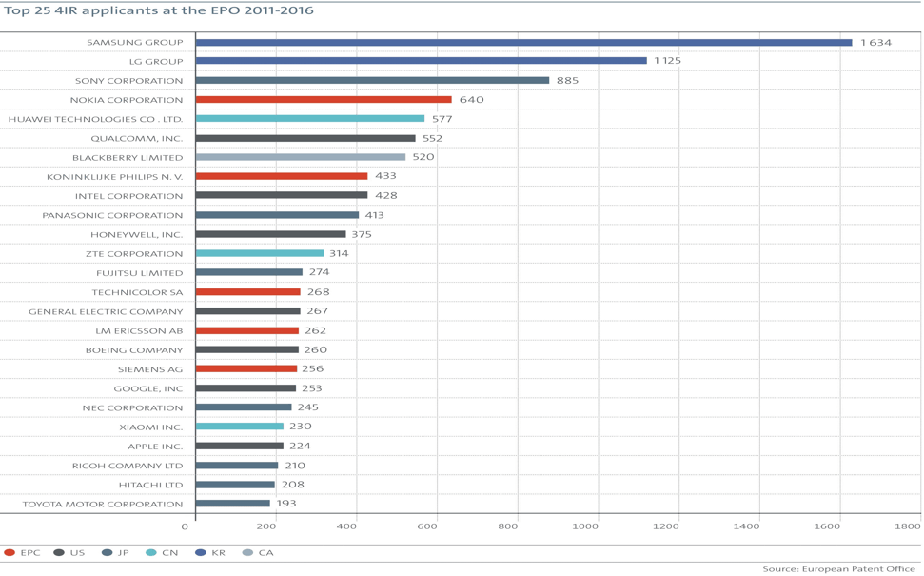Click the value 640 next to Nokia

471,100
